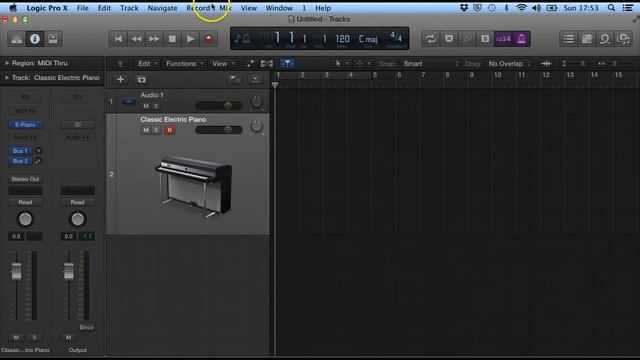
Task: Open the volume menu bar icon
Action: pyautogui.click(x=536, y=8)
